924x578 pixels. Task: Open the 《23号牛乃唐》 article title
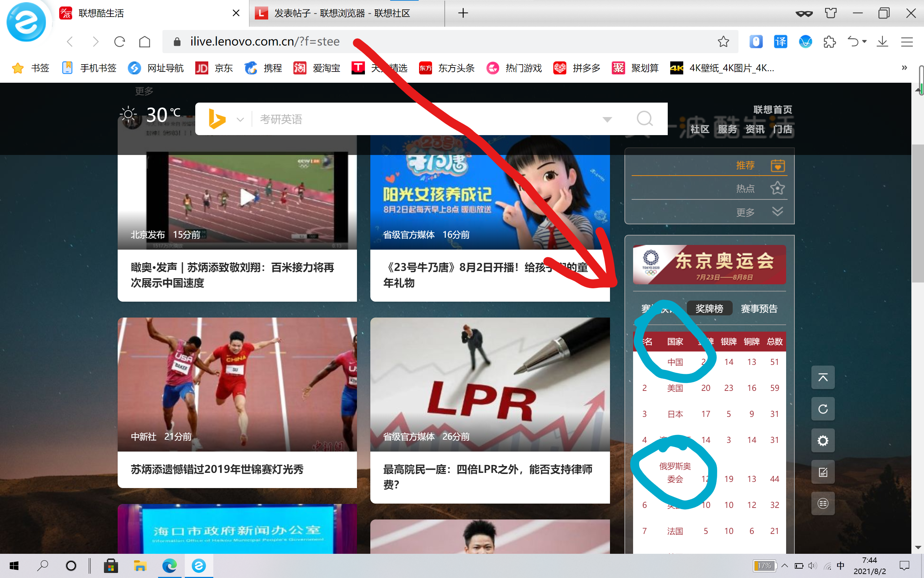click(x=485, y=275)
